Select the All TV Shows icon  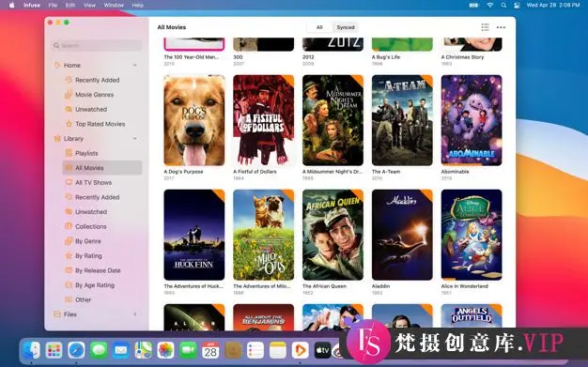tap(69, 183)
